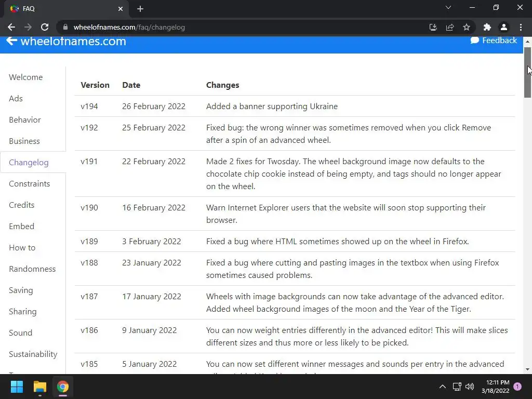Go to the Credits section
Image resolution: width=532 pixels, height=399 pixels.
pyautogui.click(x=22, y=205)
